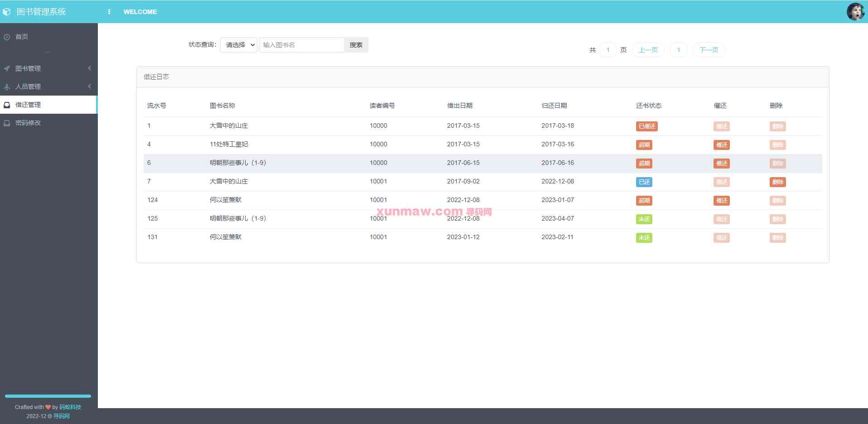Click 删除 button for row 1
The image size is (868, 424).
[x=778, y=126]
